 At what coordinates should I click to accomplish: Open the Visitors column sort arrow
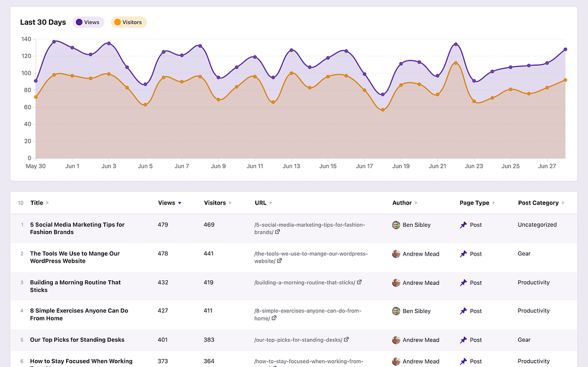[229, 203]
